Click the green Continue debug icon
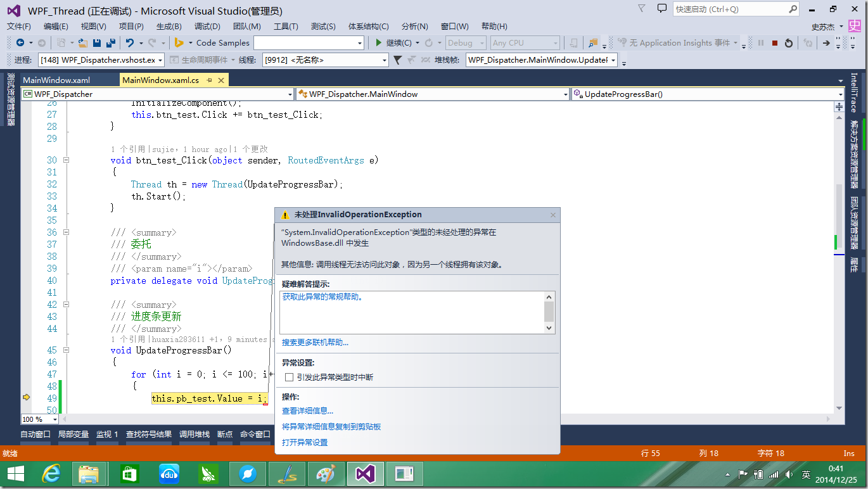Image resolution: width=868 pixels, height=489 pixels. coord(378,43)
